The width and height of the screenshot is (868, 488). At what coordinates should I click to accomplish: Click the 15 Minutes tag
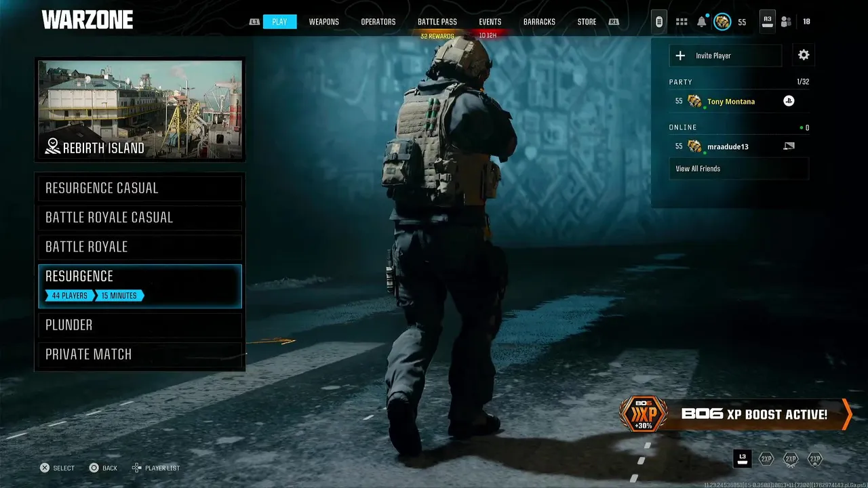pyautogui.click(x=119, y=296)
